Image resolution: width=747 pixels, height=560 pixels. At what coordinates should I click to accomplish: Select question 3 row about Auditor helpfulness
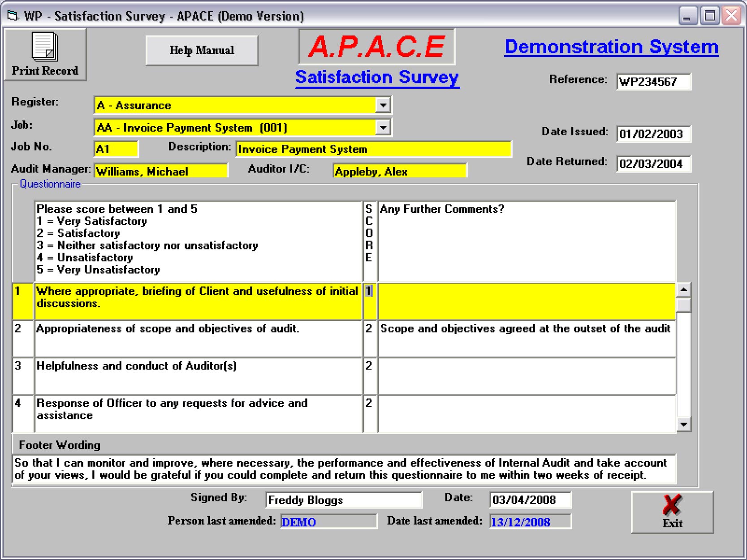pos(197,375)
